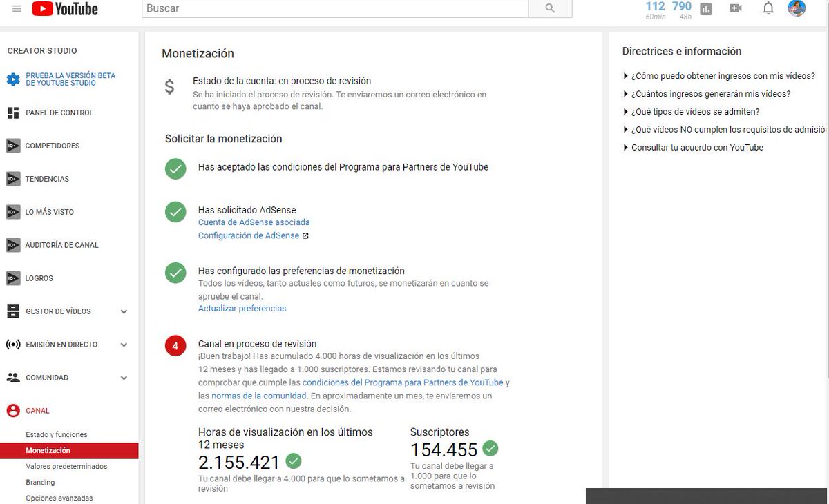Select Opciones avanzadas under Canal
Screen dimensions: 829x504
point(59,498)
